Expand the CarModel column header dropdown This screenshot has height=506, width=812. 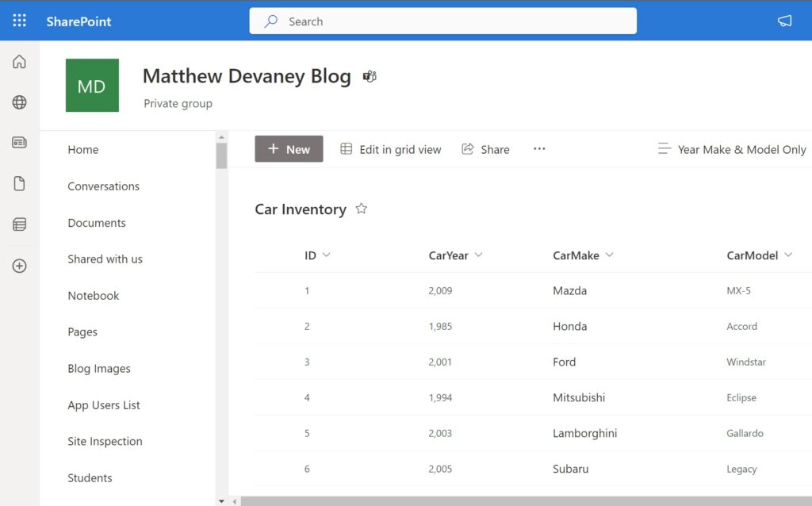click(x=788, y=255)
